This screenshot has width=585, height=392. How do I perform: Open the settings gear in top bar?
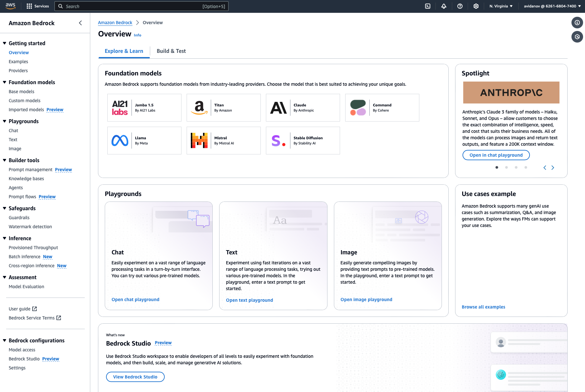(x=476, y=6)
